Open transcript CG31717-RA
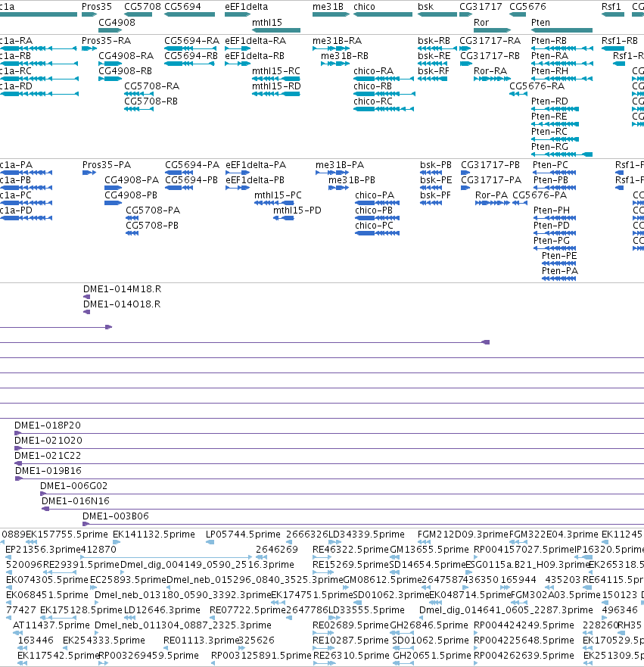This screenshot has height=667, width=644. (x=490, y=41)
